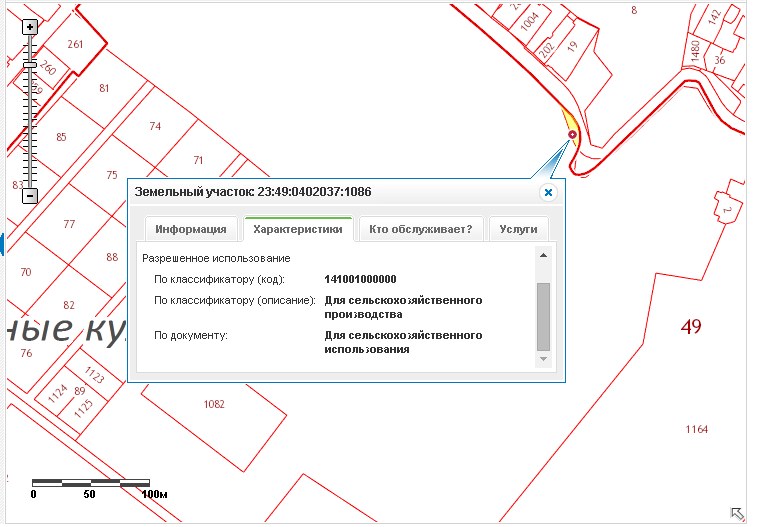
Task: Click the popup scrollbar up arrow
Action: click(543, 256)
